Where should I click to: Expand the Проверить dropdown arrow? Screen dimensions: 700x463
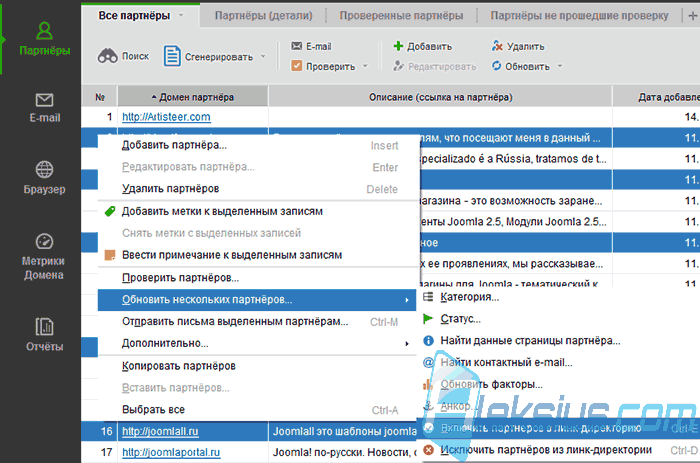[365, 66]
